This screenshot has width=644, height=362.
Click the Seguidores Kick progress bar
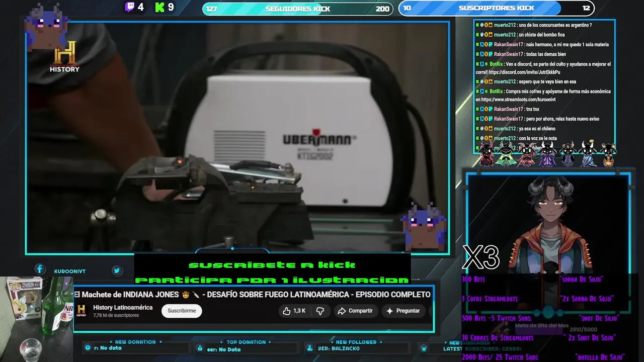coord(297,9)
